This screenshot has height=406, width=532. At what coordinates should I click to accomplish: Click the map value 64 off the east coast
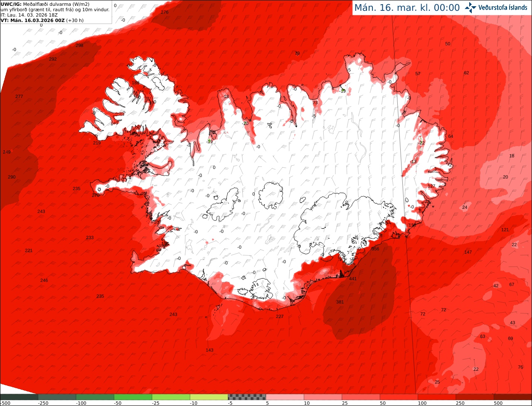point(451,136)
